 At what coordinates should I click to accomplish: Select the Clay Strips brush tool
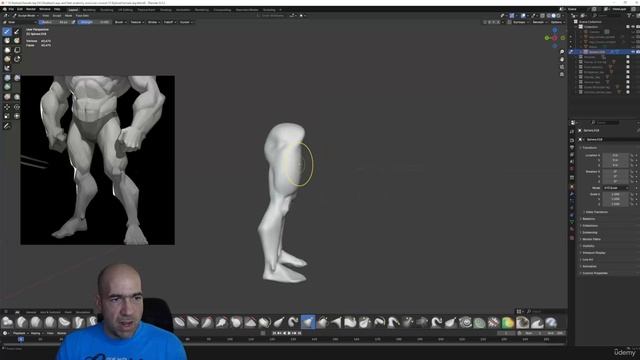coord(17,41)
